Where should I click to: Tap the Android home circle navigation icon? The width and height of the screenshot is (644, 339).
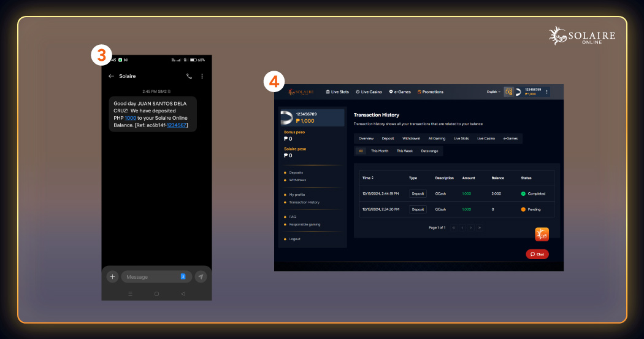coord(156,294)
